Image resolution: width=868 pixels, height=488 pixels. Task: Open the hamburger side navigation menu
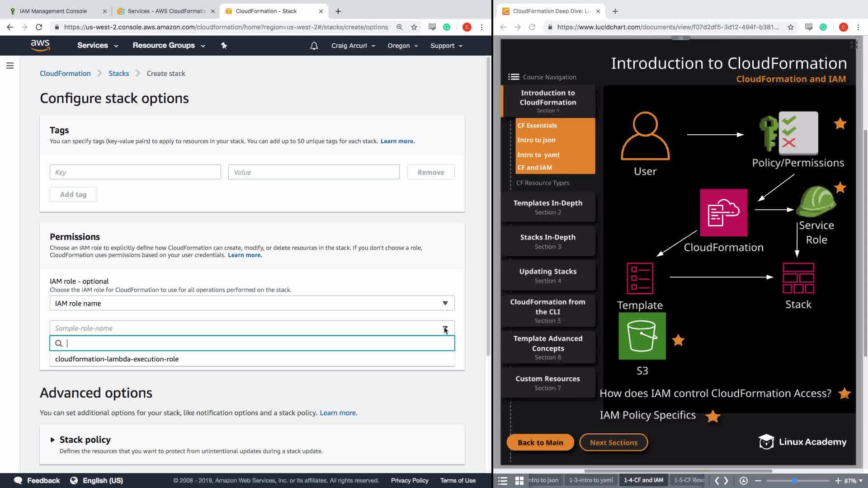pos(10,66)
